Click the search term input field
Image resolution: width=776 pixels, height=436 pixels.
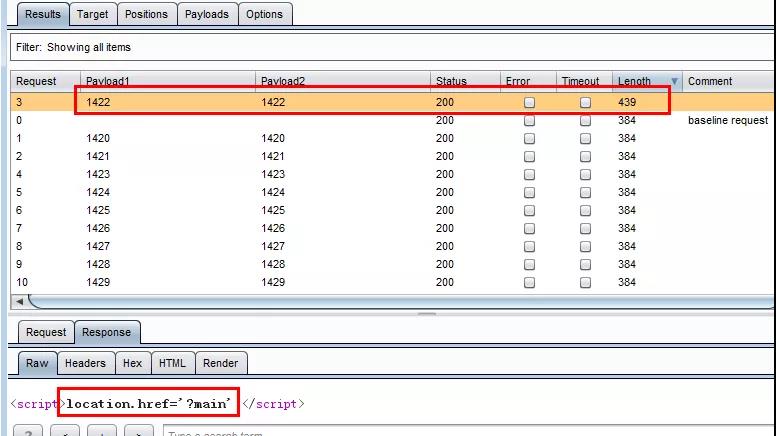coord(468,431)
